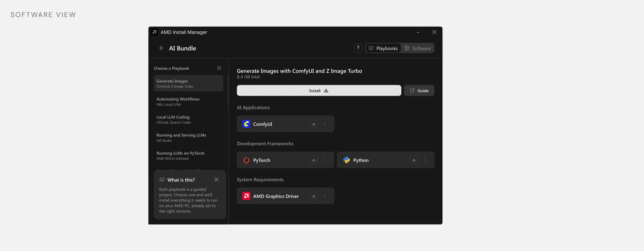The width and height of the screenshot is (644, 251).
Task: Select the Automating Workflows playbook
Action: click(188, 101)
